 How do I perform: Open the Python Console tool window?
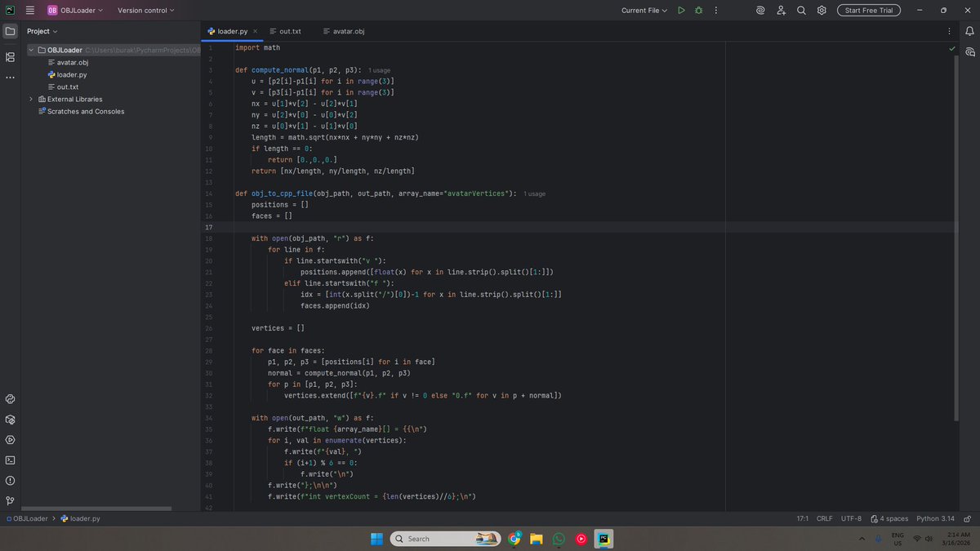click(10, 399)
